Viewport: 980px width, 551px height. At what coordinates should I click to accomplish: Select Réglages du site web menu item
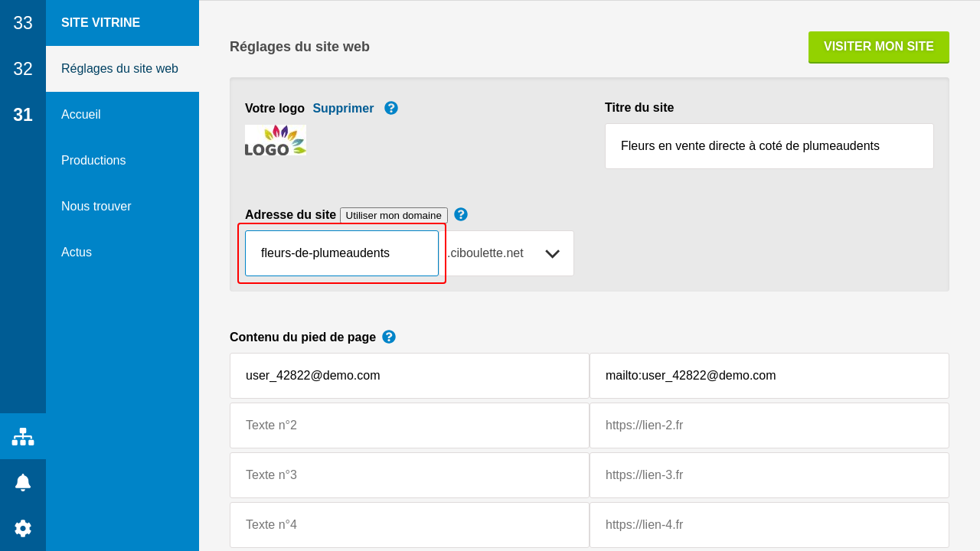119,69
